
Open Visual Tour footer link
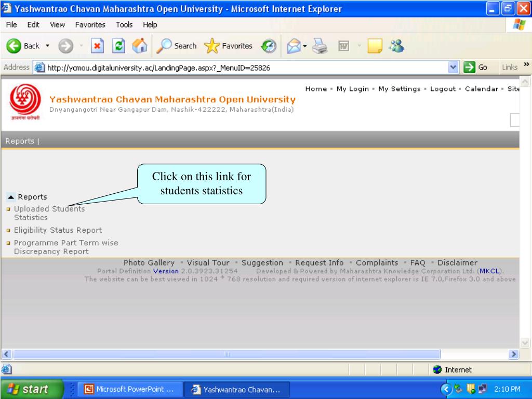coord(208,262)
